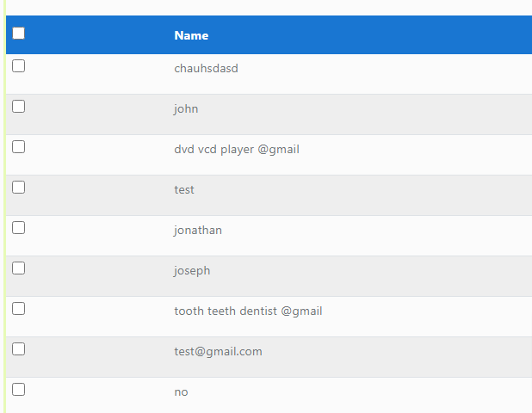Check the select-all checkbox in the header
The height and width of the screenshot is (413, 532).
[x=19, y=34]
